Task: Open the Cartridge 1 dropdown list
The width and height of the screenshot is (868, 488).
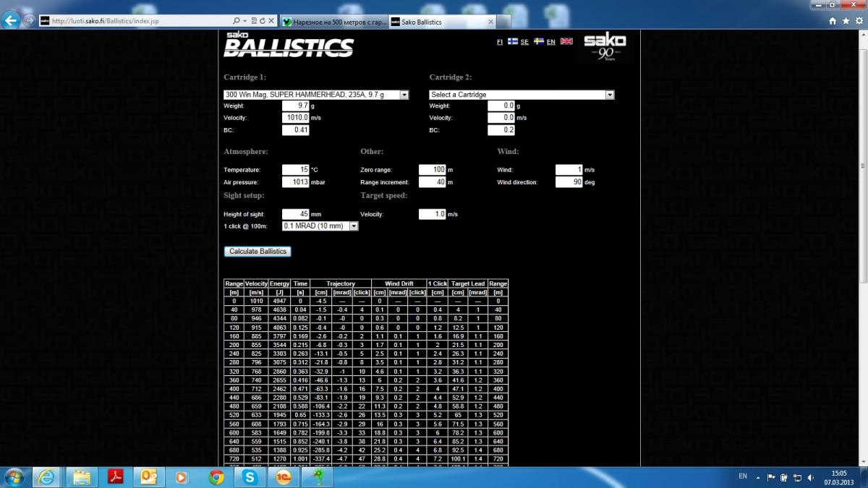Action: (x=404, y=95)
